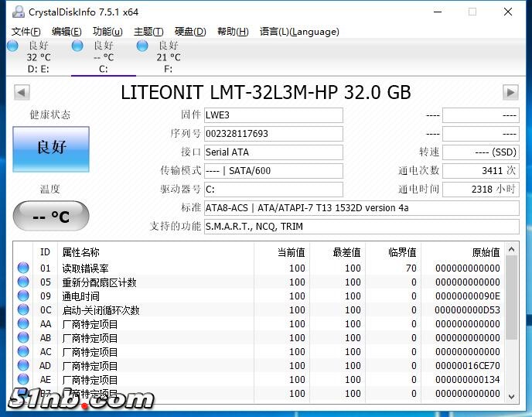Click the CrystalDiskInfo app icon in title bar

15,12
